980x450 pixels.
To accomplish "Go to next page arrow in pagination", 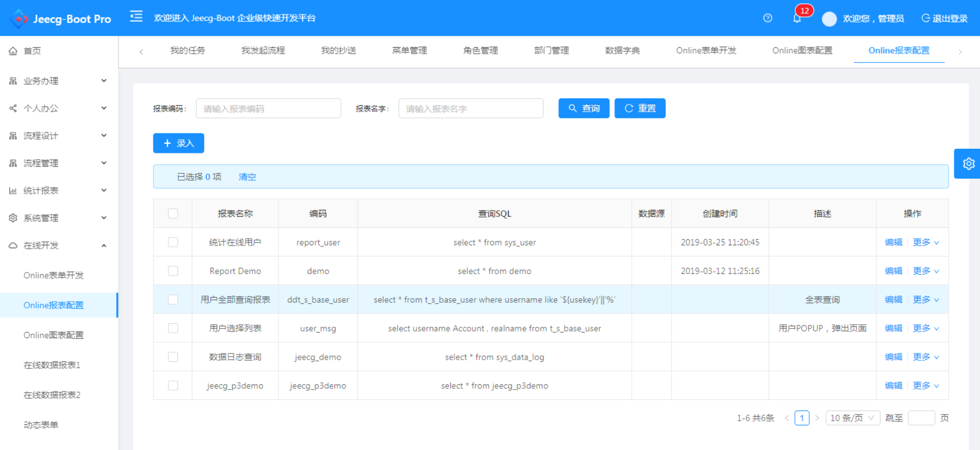I will (817, 418).
